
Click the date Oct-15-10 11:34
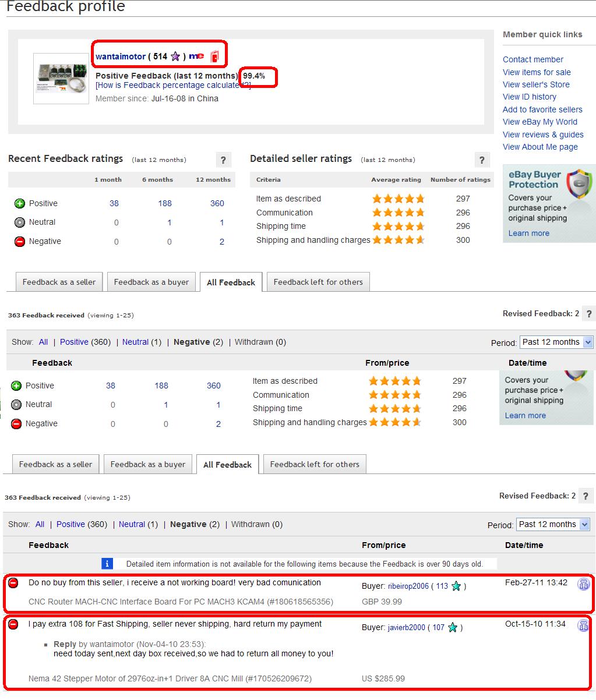click(535, 624)
